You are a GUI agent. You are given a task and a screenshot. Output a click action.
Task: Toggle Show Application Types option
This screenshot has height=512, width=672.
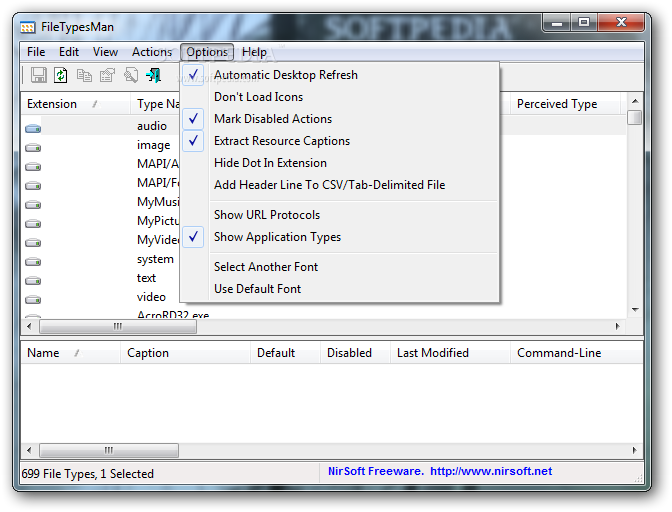[x=340, y=237]
